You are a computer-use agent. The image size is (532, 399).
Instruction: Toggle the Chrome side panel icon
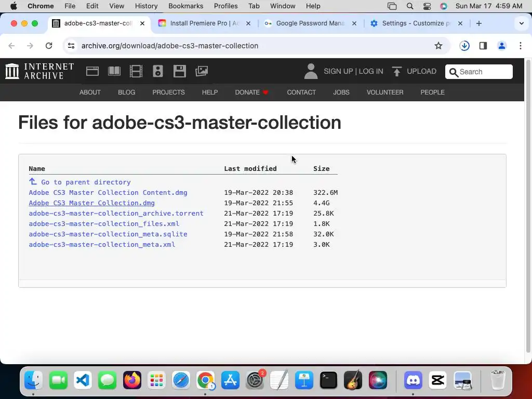(483, 46)
